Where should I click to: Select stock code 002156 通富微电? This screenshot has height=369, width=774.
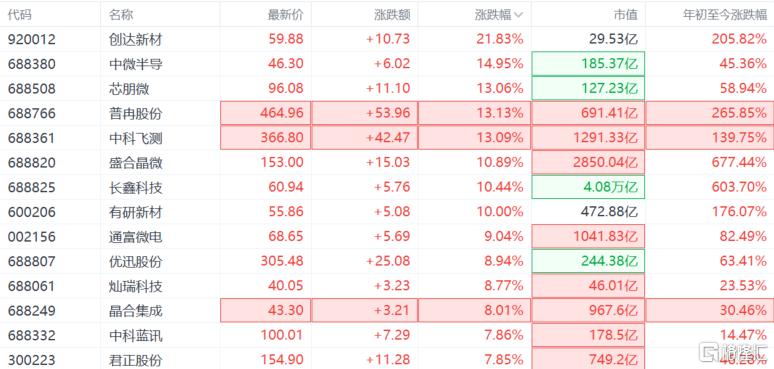(32, 237)
